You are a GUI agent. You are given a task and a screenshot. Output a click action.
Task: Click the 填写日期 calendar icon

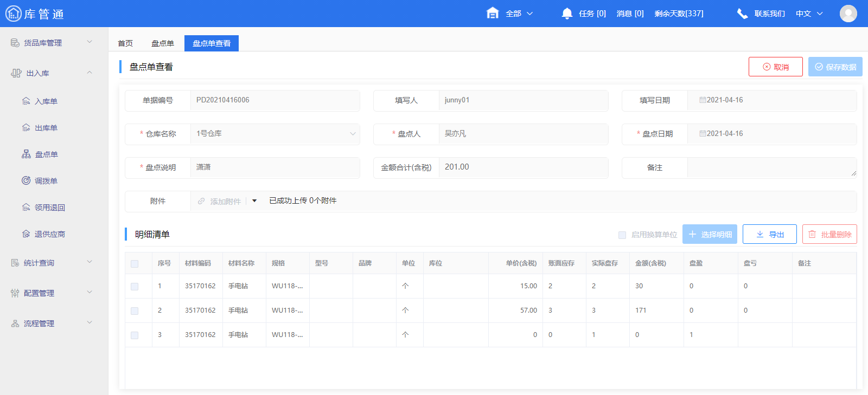pyautogui.click(x=703, y=100)
